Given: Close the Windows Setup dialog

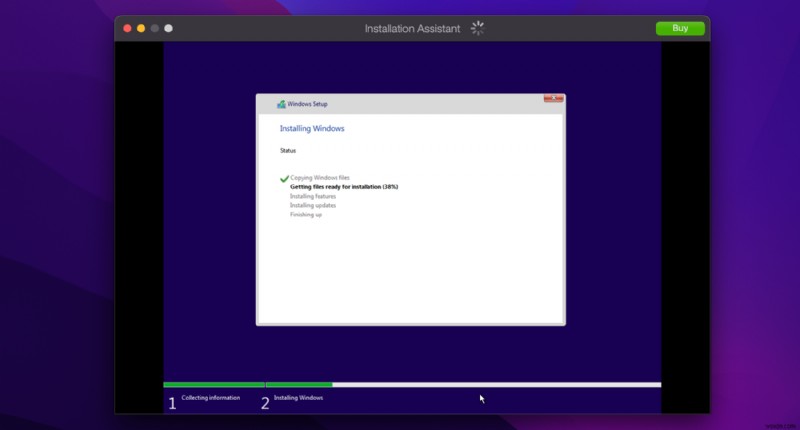Looking at the screenshot, I should pyautogui.click(x=554, y=98).
